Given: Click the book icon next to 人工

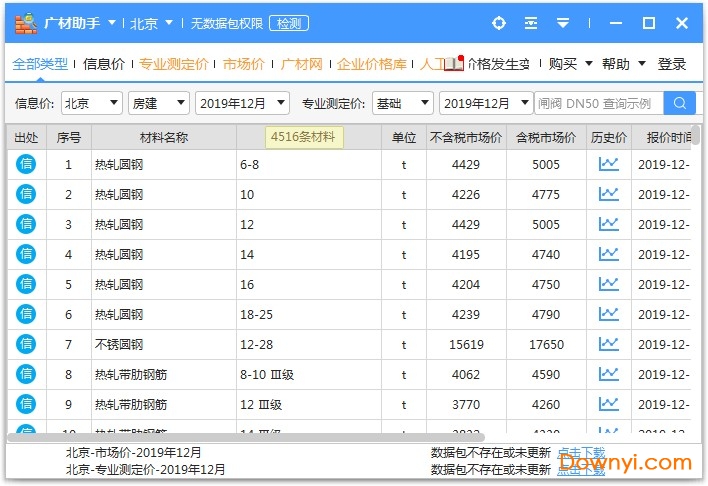Looking at the screenshot, I should pos(453,64).
